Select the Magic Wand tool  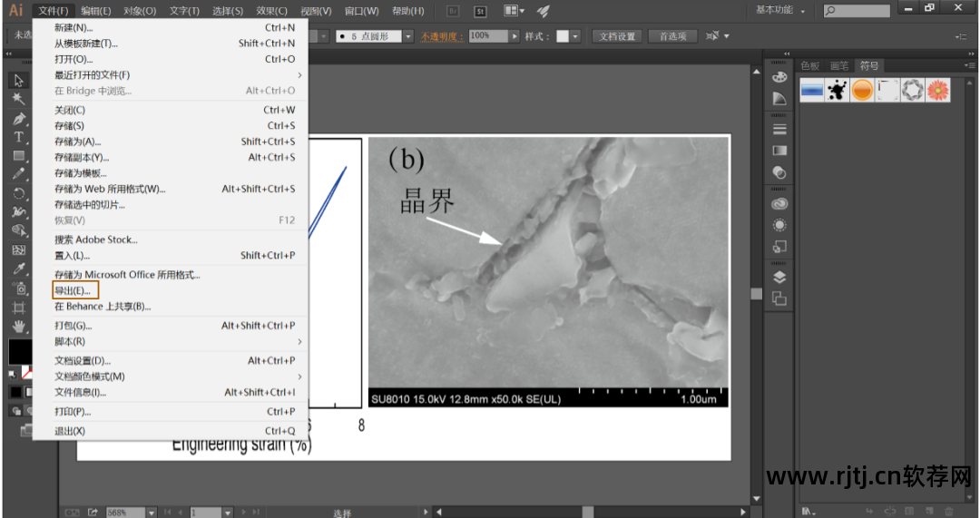[x=18, y=99]
